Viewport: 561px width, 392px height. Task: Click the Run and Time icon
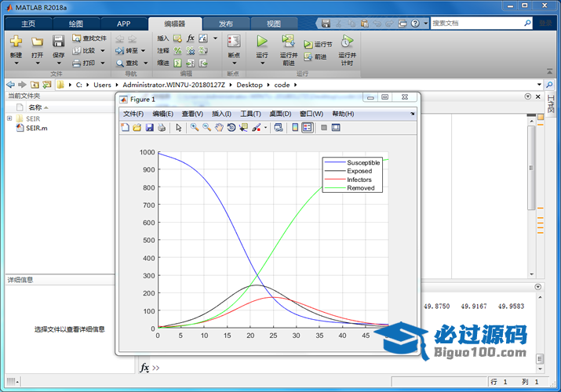tap(347, 41)
